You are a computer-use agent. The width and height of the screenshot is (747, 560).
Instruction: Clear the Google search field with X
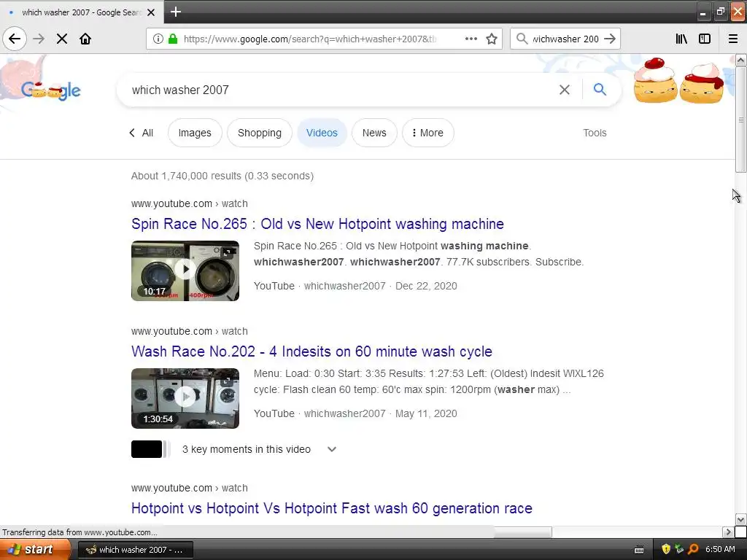[565, 90]
